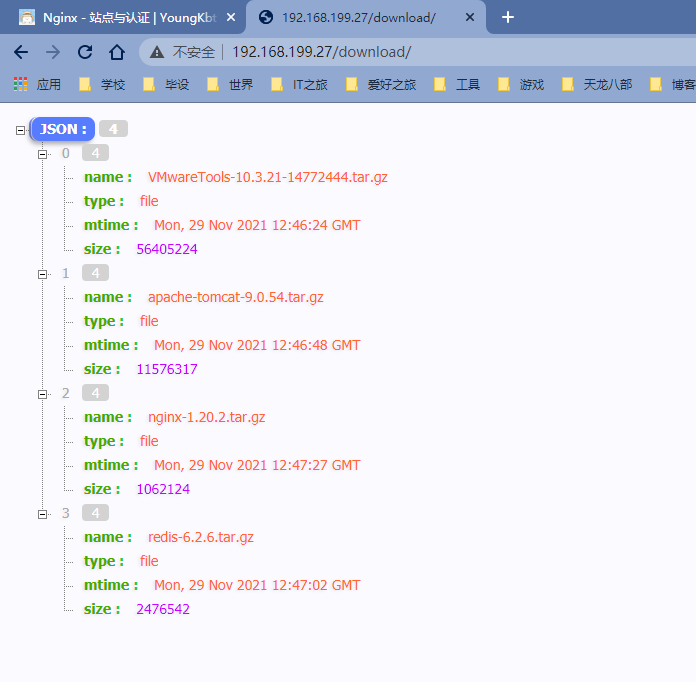Click mtime value ending 12:47:02 GMT
Screen dimensions: 696x682
[x=257, y=585]
